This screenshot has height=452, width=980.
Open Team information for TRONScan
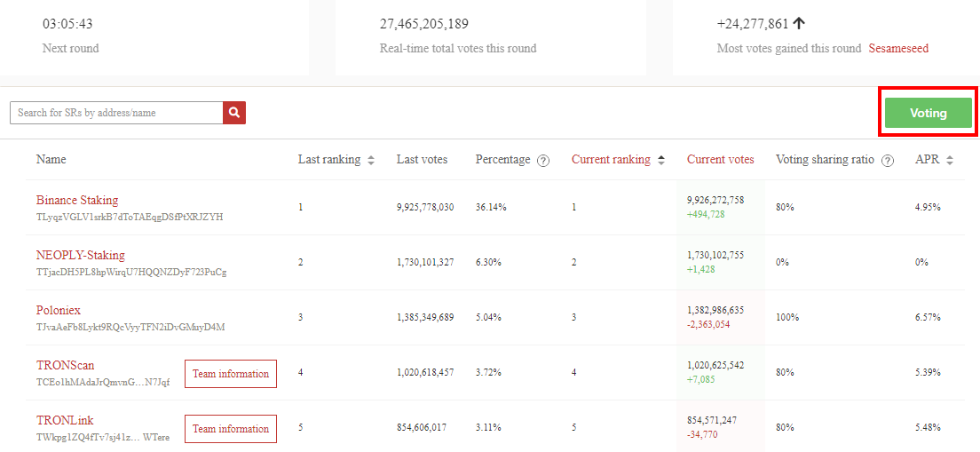[231, 374]
